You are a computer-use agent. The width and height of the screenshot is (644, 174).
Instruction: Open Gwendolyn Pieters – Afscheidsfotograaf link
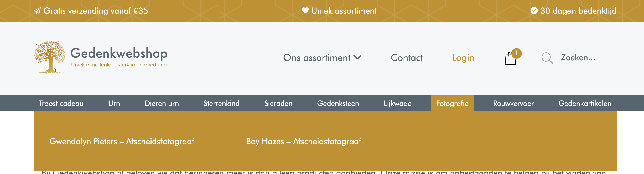coord(122,141)
